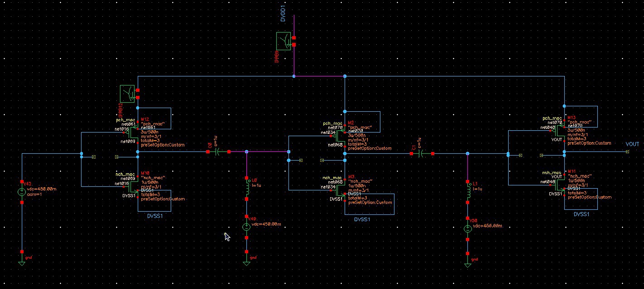Click the junction dot above L1 inductor
644x289 pixels.
pyautogui.click(x=468, y=154)
